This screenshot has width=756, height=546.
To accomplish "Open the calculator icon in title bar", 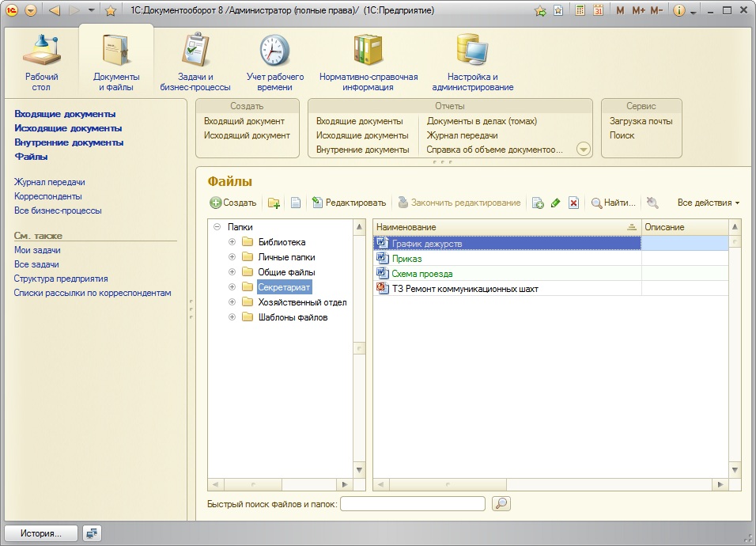I will [x=580, y=11].
